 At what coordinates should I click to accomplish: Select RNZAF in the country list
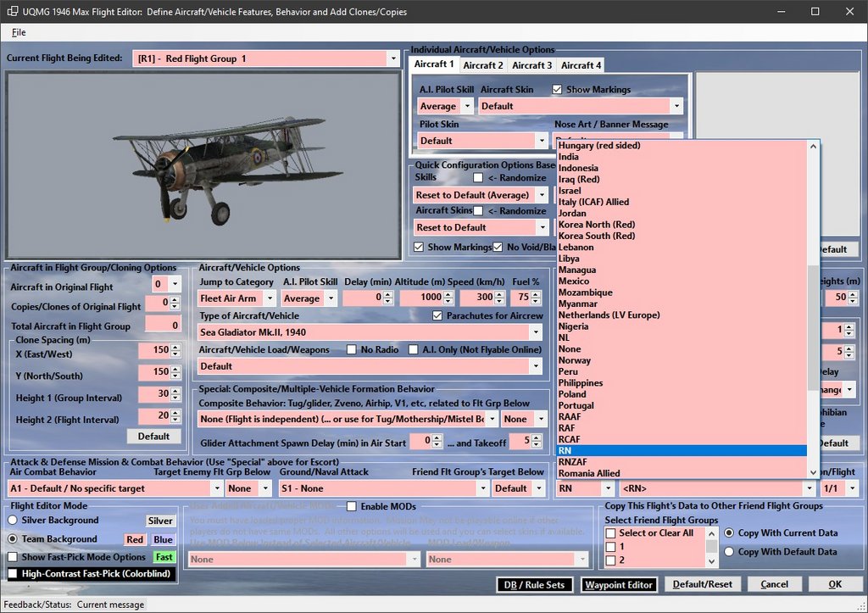click(x=682, y=462)
